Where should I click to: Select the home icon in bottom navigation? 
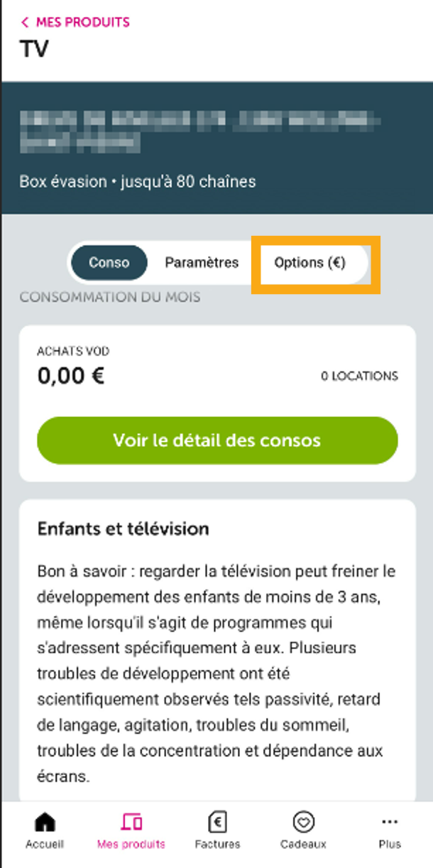coord(44,822)
